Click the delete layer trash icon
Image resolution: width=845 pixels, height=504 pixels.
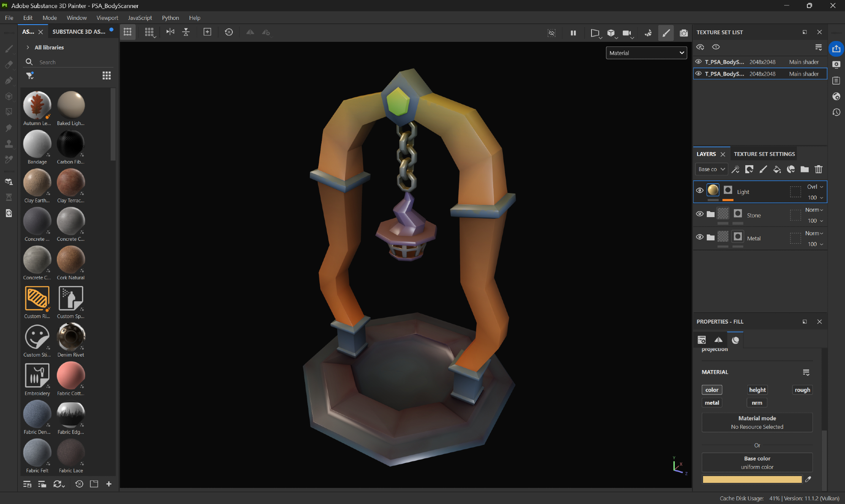click(x=818, y=169)
